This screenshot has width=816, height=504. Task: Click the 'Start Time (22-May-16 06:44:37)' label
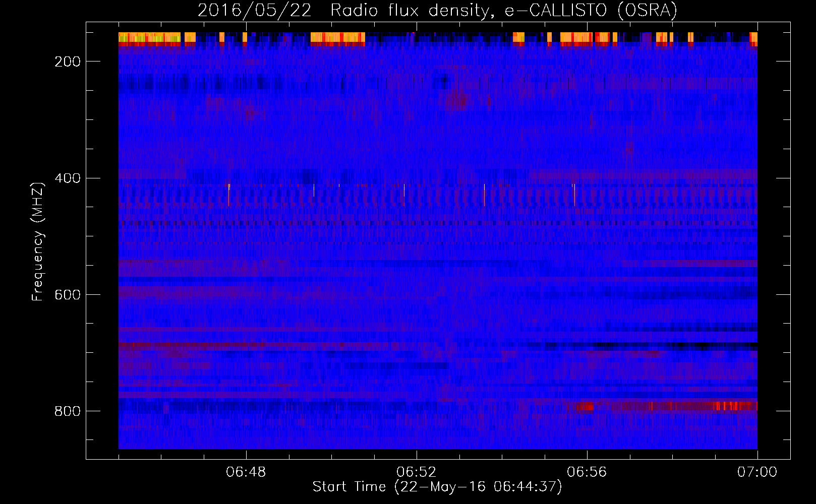tap(437, 487)
